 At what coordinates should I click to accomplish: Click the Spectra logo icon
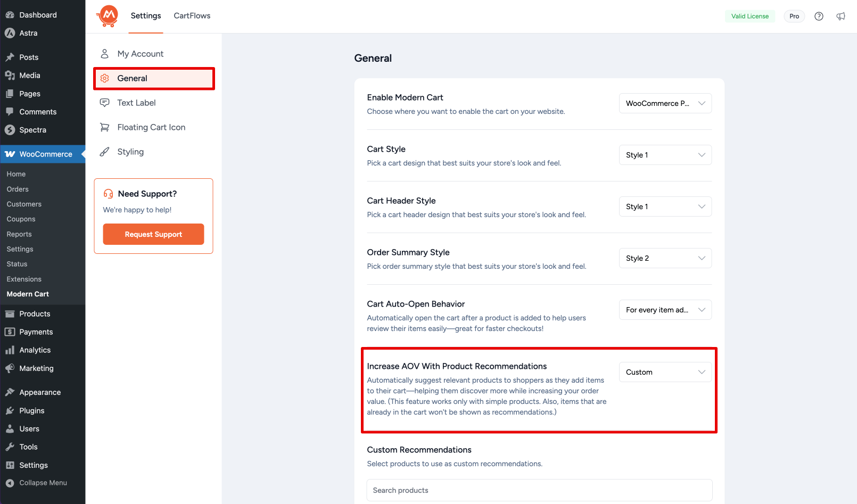(x=10, y=130)
